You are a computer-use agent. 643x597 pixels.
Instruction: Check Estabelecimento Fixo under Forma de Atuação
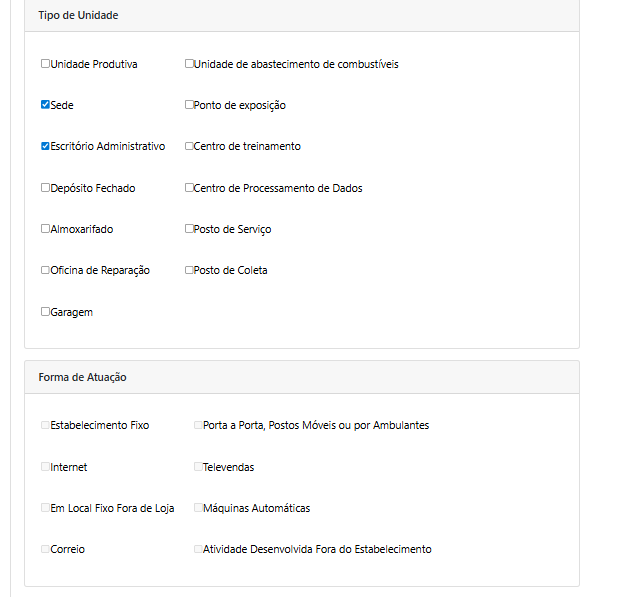[x=45, y=425]
